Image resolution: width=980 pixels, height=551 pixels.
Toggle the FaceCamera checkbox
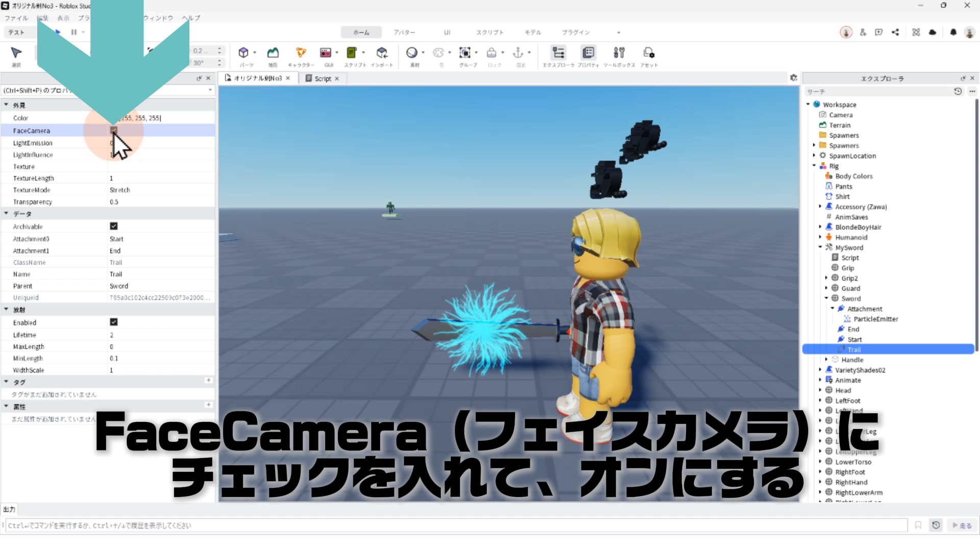(x=114, y=131)
